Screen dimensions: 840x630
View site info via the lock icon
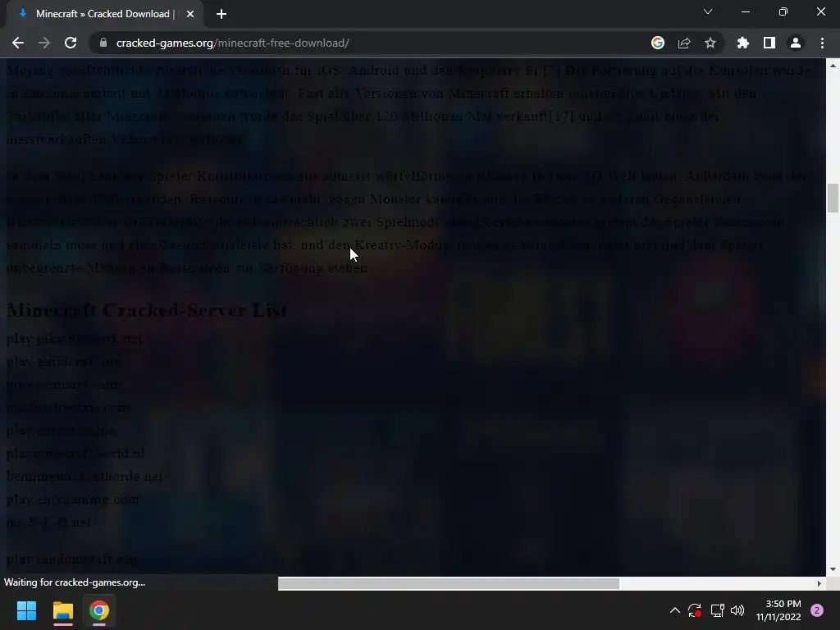pyautogui.click(x=103, y=43)
